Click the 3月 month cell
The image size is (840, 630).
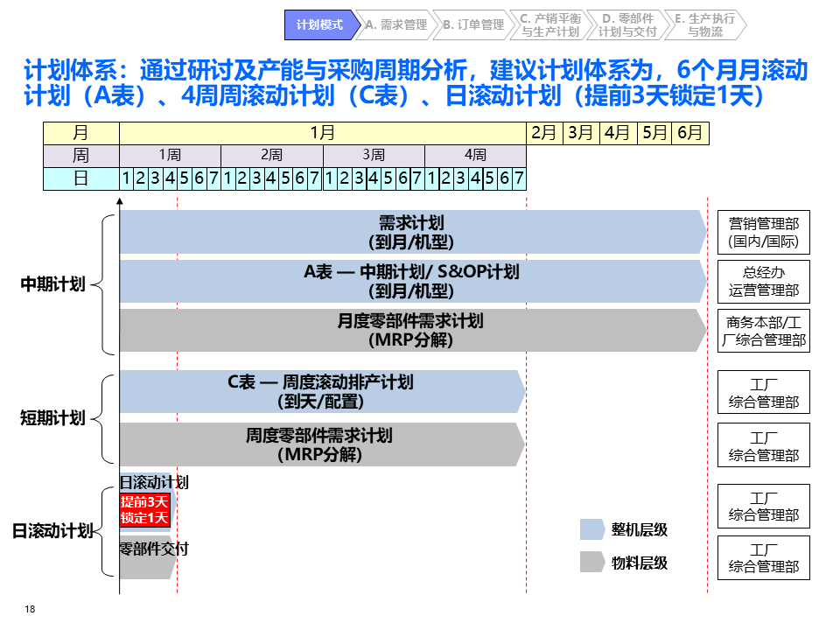pyautogui.click(x=581, y=133)
